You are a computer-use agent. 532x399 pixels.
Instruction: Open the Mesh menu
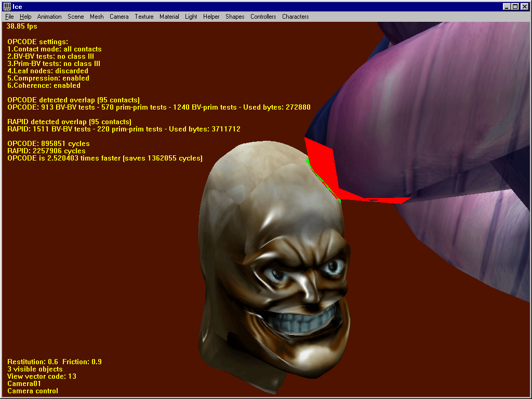point(97,17)
